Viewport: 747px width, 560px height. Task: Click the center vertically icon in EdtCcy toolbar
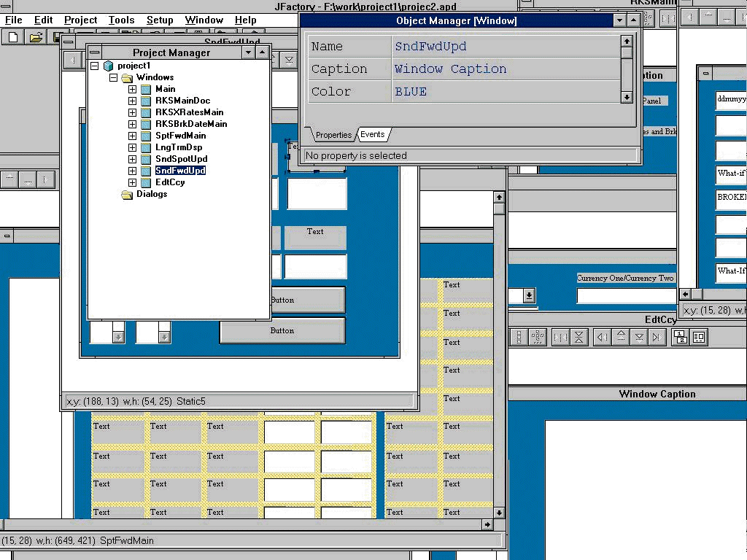(x=578, y=337)
